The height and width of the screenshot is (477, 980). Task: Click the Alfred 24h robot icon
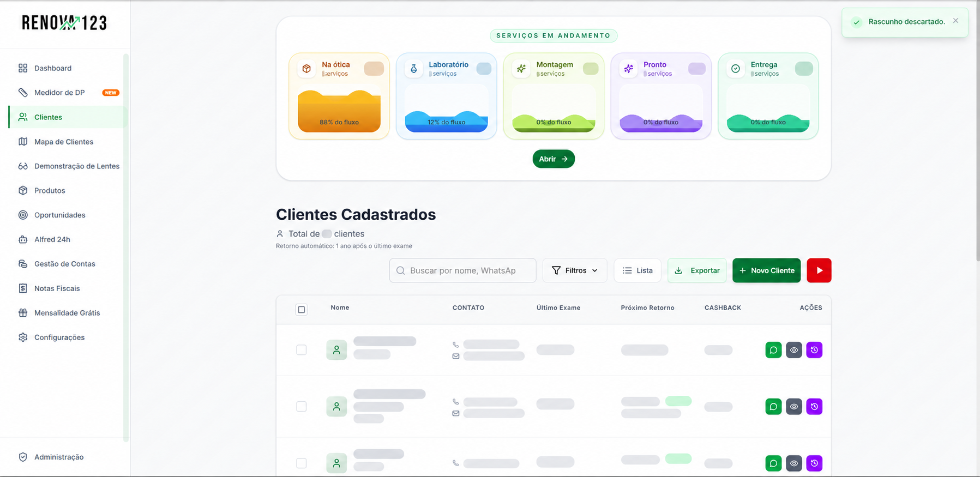(23, 239)
